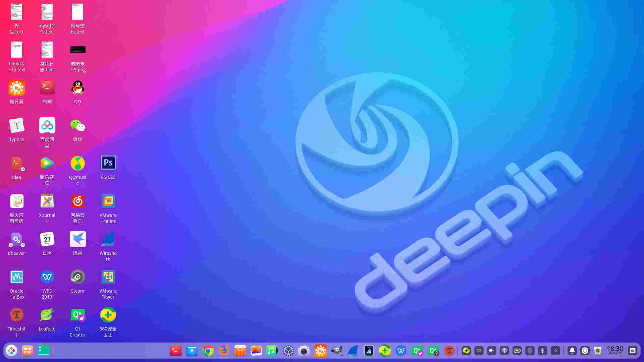This screenshot has width=644, height=362.
Task: Open the power button menu in the tray
Action: click(x=585, y=351)
